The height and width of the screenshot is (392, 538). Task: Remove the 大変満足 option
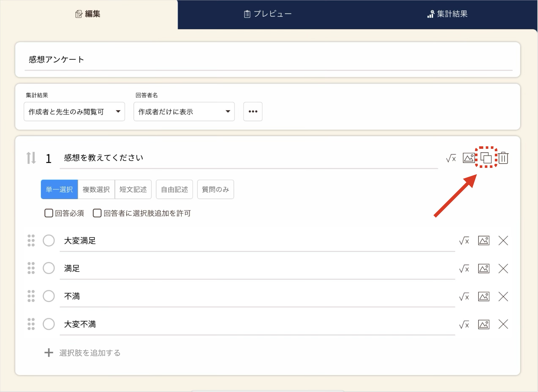503,241
